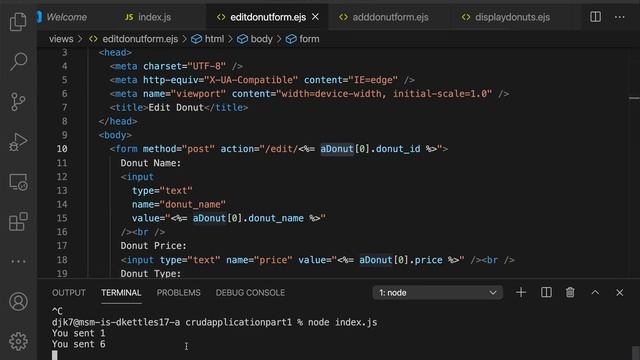Open the DEBUG CONSOLE panel tab
Viewport: 640px width, 360px height.
[x=250, y=293]
